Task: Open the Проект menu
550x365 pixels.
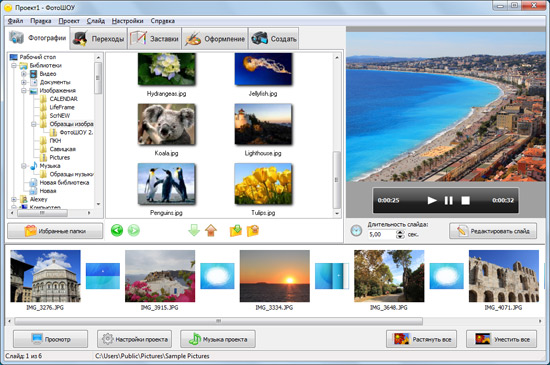Action: (x=69, y=21)
